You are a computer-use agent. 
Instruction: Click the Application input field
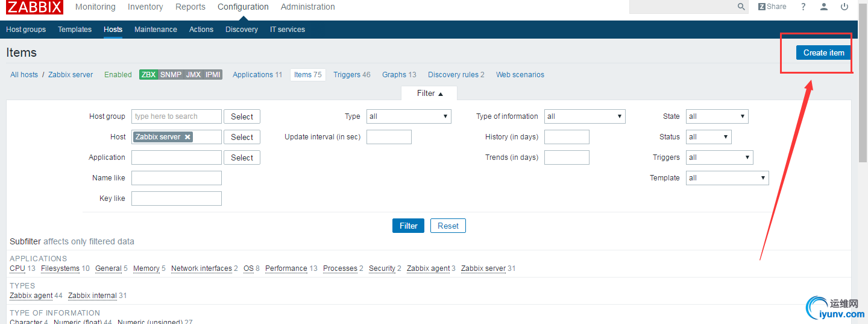(x=177, y=157)
